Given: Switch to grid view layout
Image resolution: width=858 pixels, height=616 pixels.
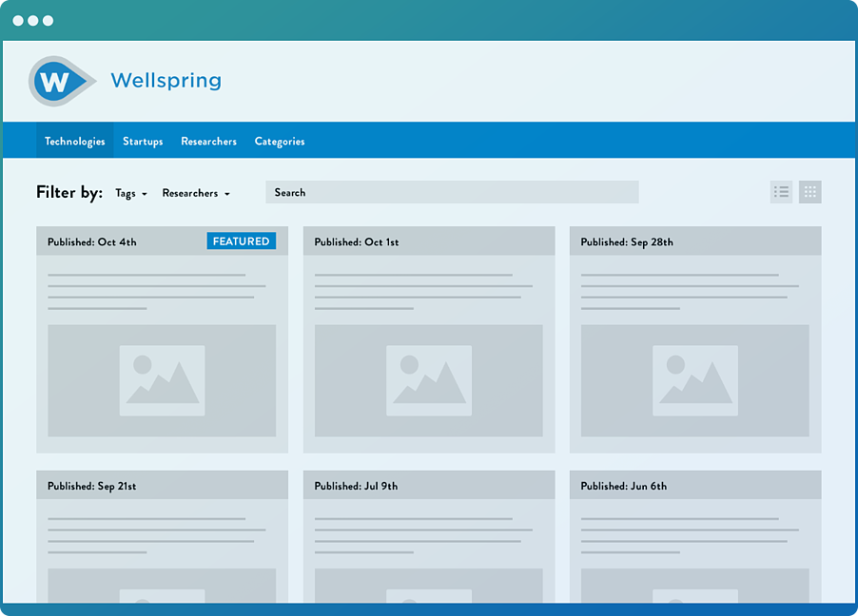Looking at the screenshot, I should pos(810,191).
